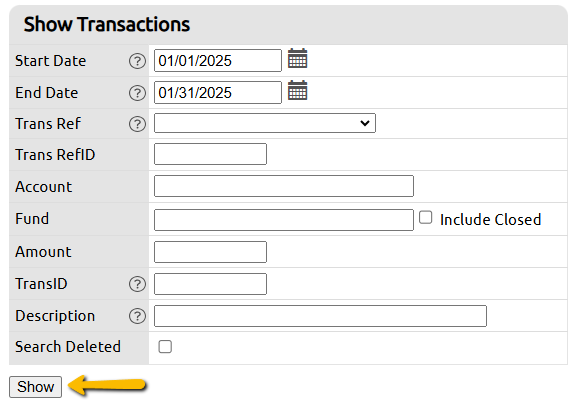The height and width of the screenshot is (403, 575).
Task: Click the TransID input field
Action: (x=210, y=284)
